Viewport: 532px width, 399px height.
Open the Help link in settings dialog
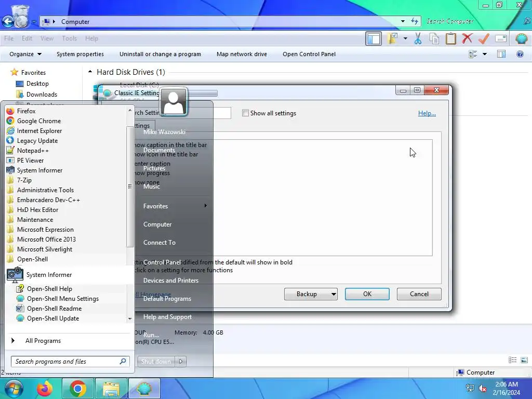[x=427, y=113]
